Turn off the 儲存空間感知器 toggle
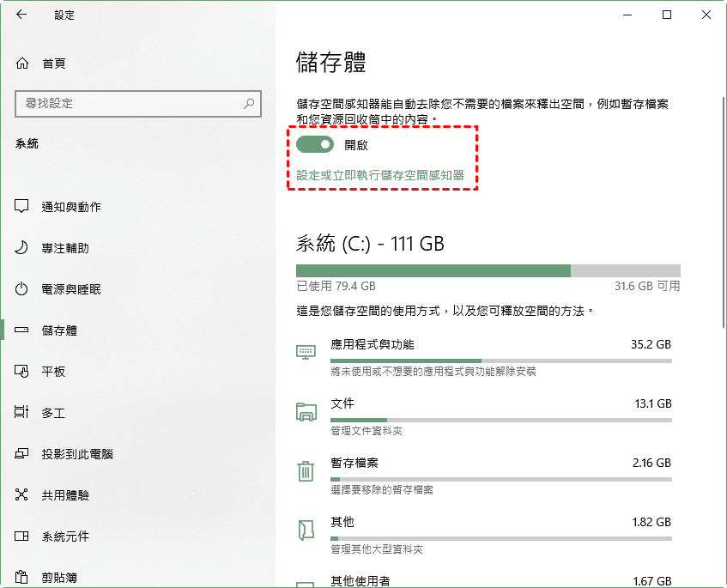This screenshot has width=727, height=588. pyautogui.click(x=315, y=145)
